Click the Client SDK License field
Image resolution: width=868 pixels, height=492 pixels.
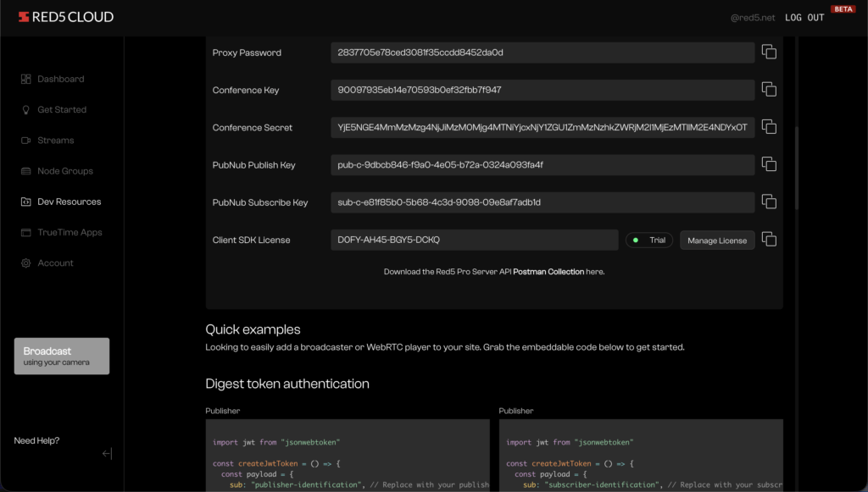click(475, 240)
